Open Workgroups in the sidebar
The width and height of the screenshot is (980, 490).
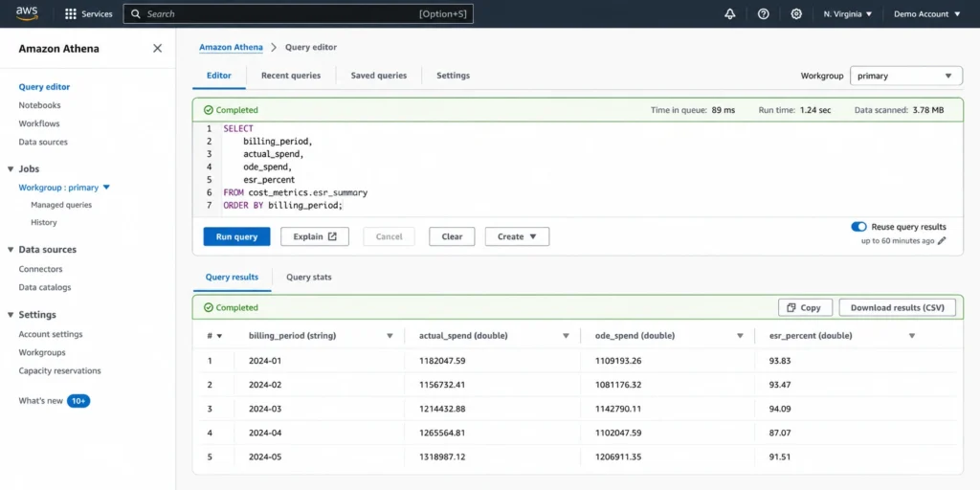[42, 352]
